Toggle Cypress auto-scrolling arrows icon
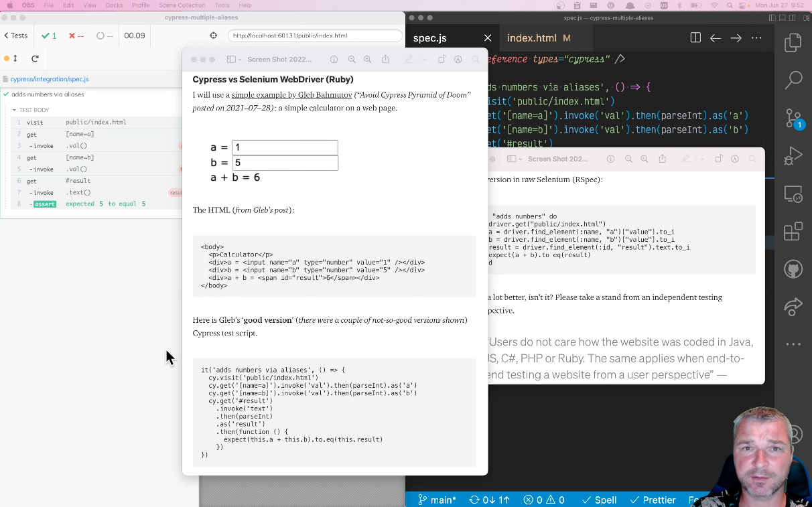The height and width of the screenshot is (507, 812). 15,58
